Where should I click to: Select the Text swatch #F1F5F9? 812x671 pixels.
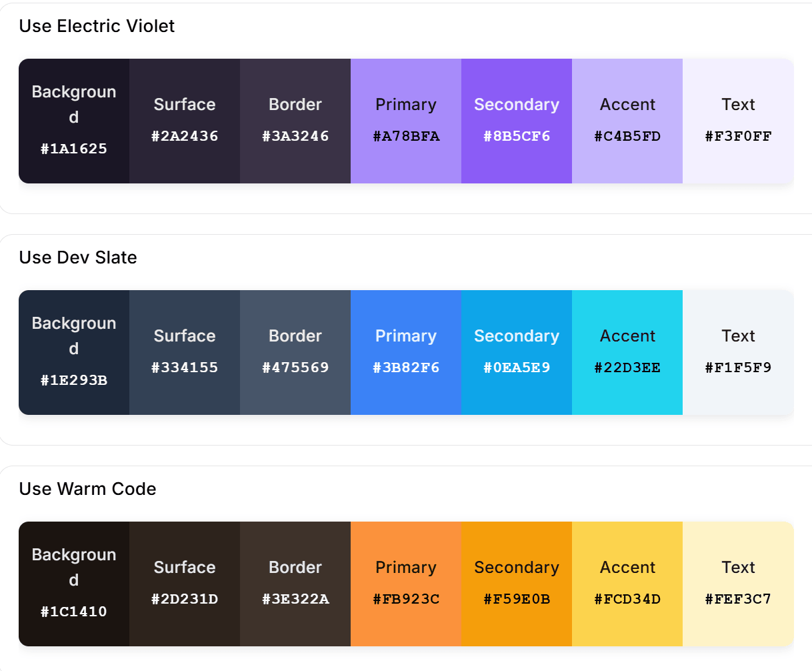(x=738, y=352)
